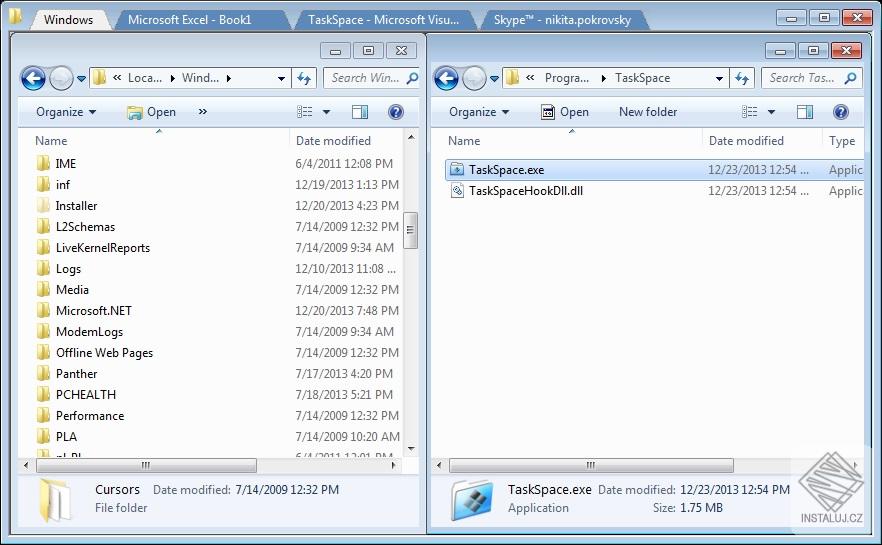The height and width of the screenshot is (545, 882).
Task: Expand address history dropdown in TaskSpace explorer
Action: click(719, 79)
